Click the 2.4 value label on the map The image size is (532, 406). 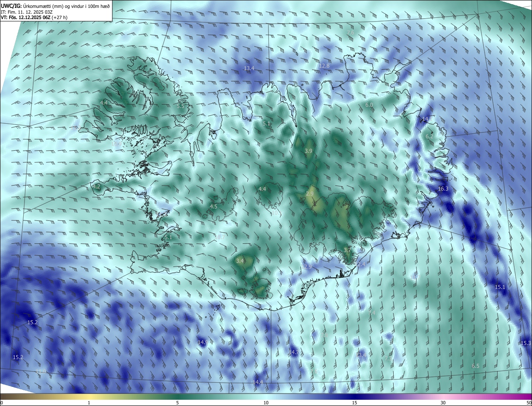pos(361,264)
